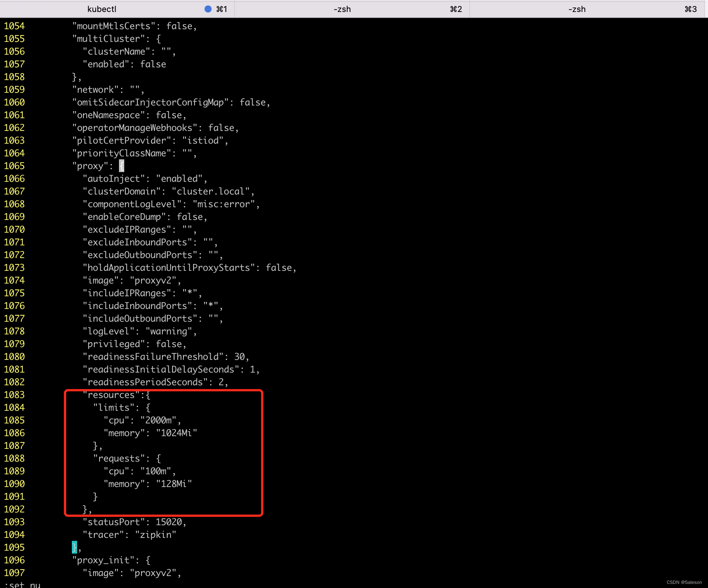Image resolution: width=708 pixels, height=588 pixels.
Task: Click "autoInject" key text
Action: (x=114, y=179)
